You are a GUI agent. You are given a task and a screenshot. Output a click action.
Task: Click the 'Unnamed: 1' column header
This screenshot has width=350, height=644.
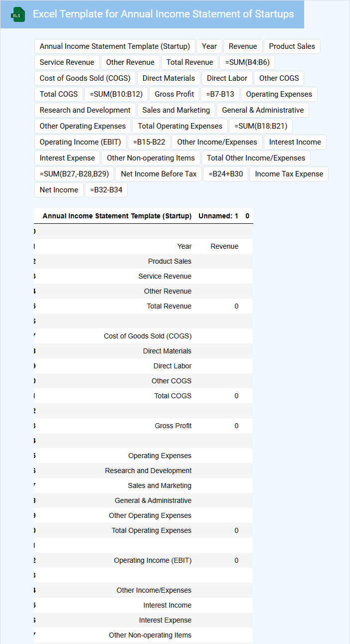pyautogui.click(x=218, y=216)
